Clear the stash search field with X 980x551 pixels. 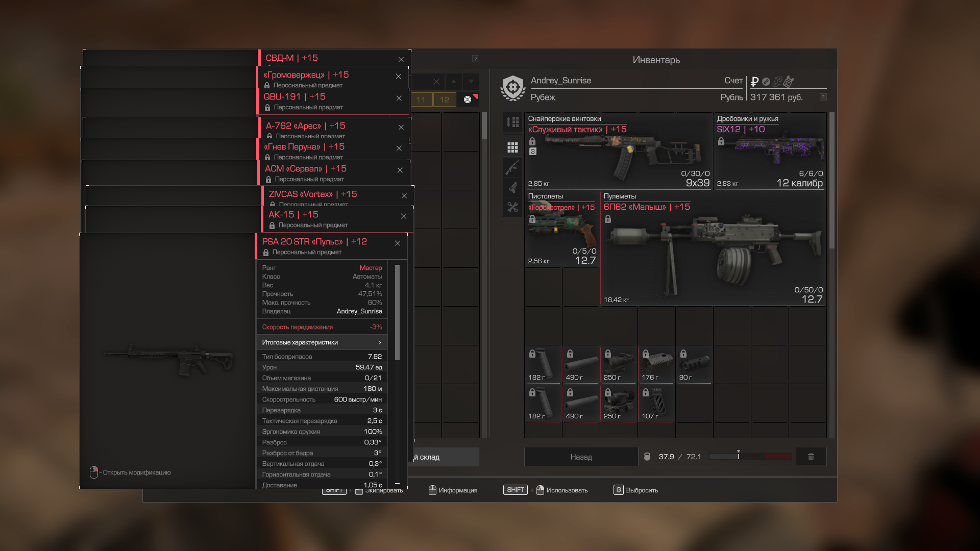(x=436, y=82)
